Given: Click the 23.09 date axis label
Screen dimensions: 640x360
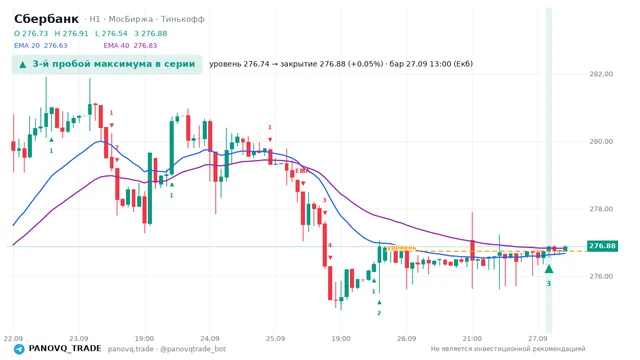Looking at the screenshot, I should coord(79,339).
